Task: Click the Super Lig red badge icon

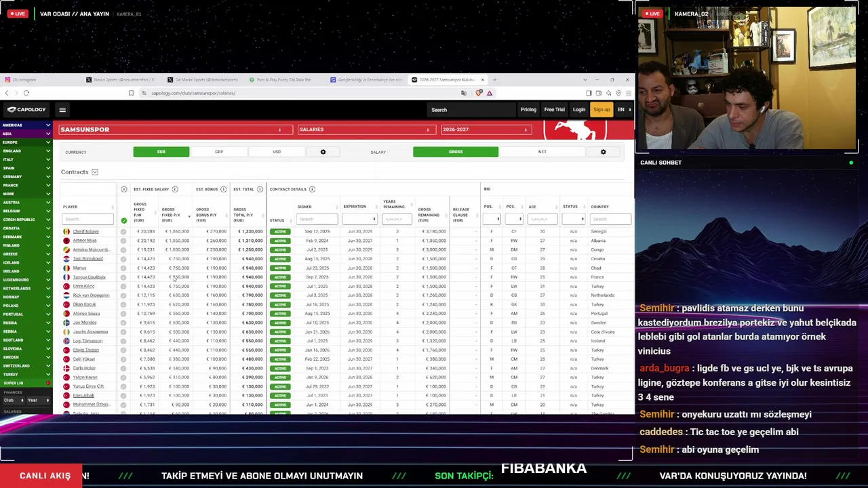Action: (x=48, y=384)
